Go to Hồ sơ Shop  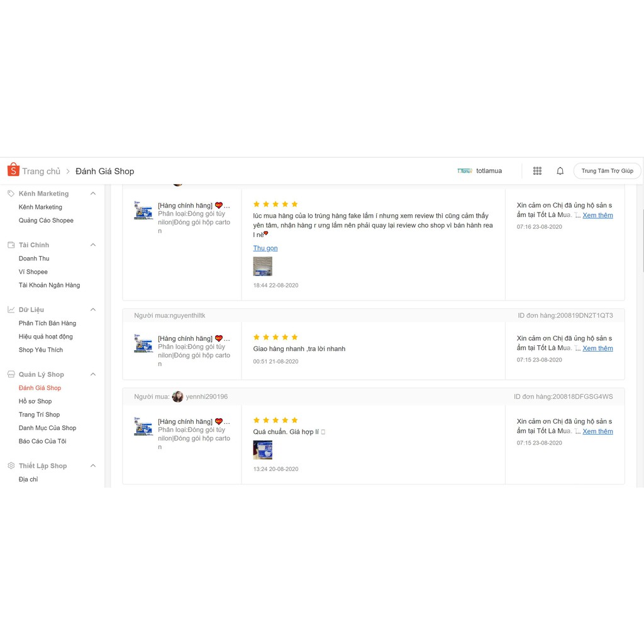[35, 401]
